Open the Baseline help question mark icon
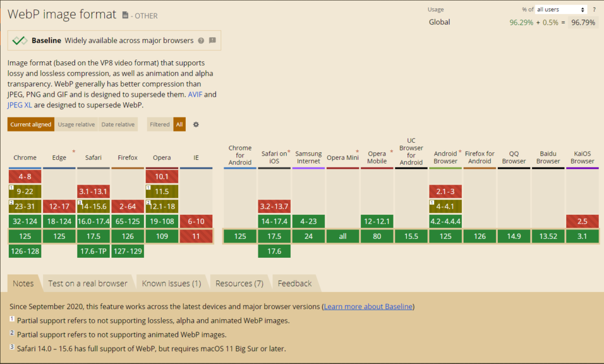 pyautogui.click(x=201, y=41)
